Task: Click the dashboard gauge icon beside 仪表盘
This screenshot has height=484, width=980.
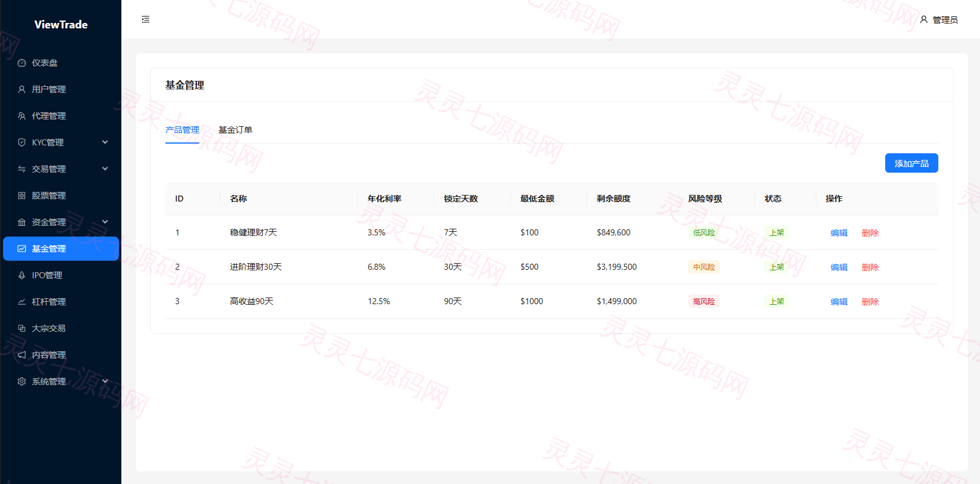Action: (x=22, y=63)
